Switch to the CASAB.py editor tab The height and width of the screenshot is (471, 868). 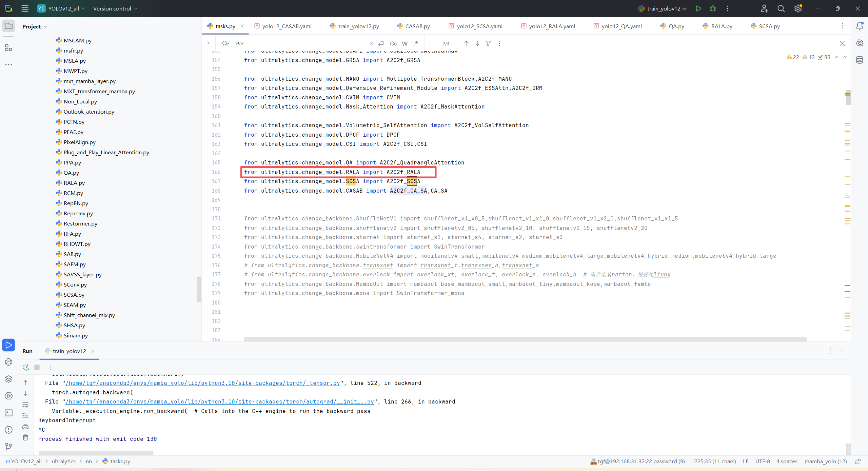click(417, 26)
